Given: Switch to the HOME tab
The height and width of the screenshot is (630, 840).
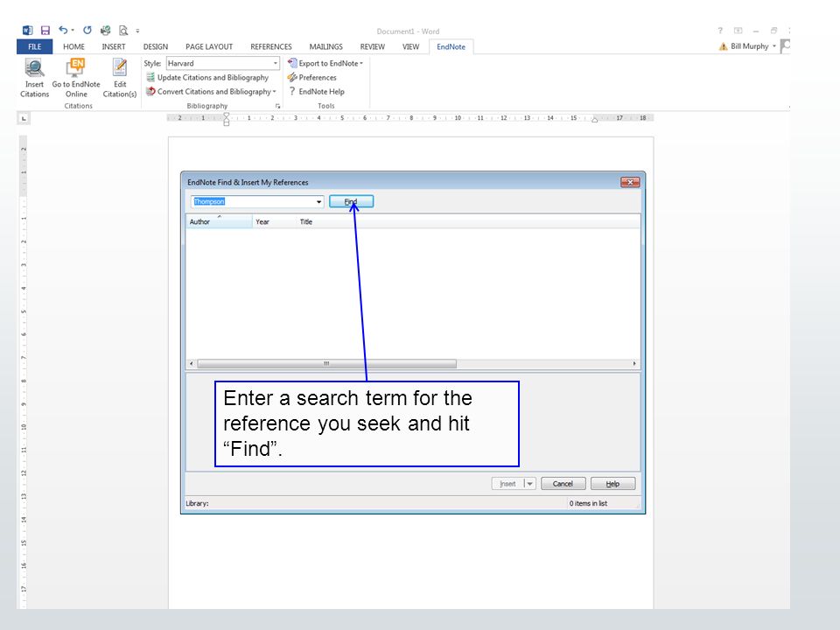Looking at the screenshot, I should point(73,46).
